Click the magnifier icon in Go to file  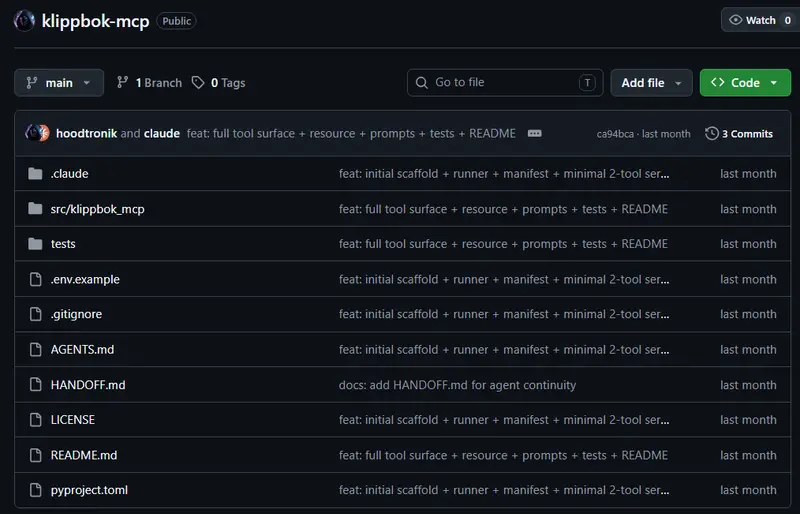pyautogui.click(x=421, y=83)
